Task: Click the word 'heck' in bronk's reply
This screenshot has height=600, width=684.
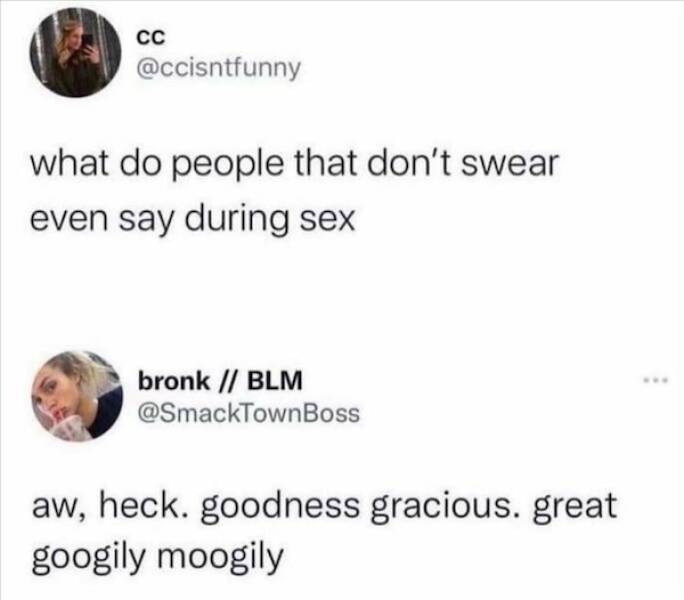Action: (x=145, y=505)
